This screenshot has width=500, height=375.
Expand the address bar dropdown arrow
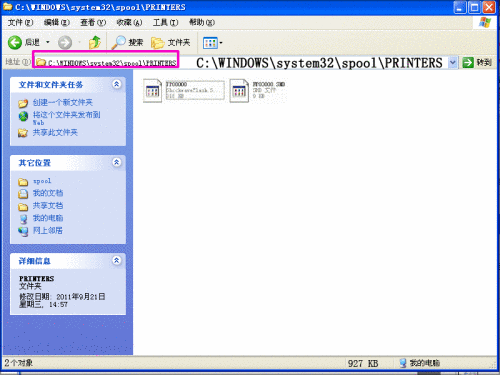453,62
